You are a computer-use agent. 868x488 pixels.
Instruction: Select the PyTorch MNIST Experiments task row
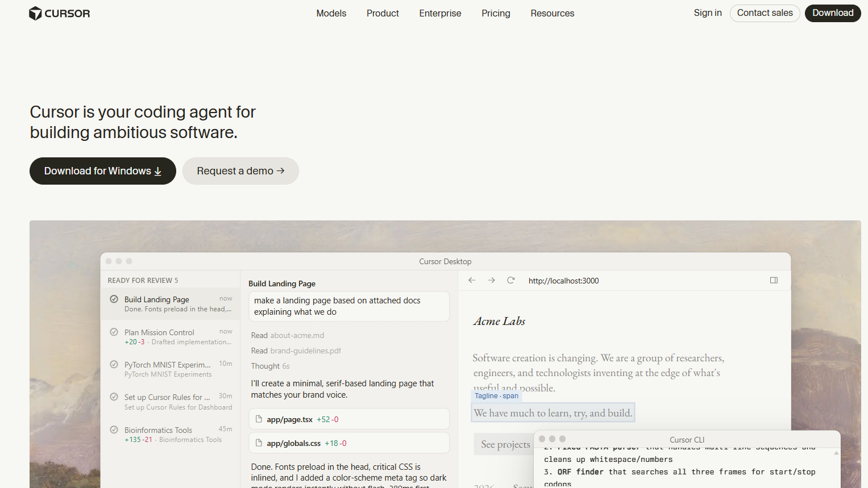click(171, 369)
